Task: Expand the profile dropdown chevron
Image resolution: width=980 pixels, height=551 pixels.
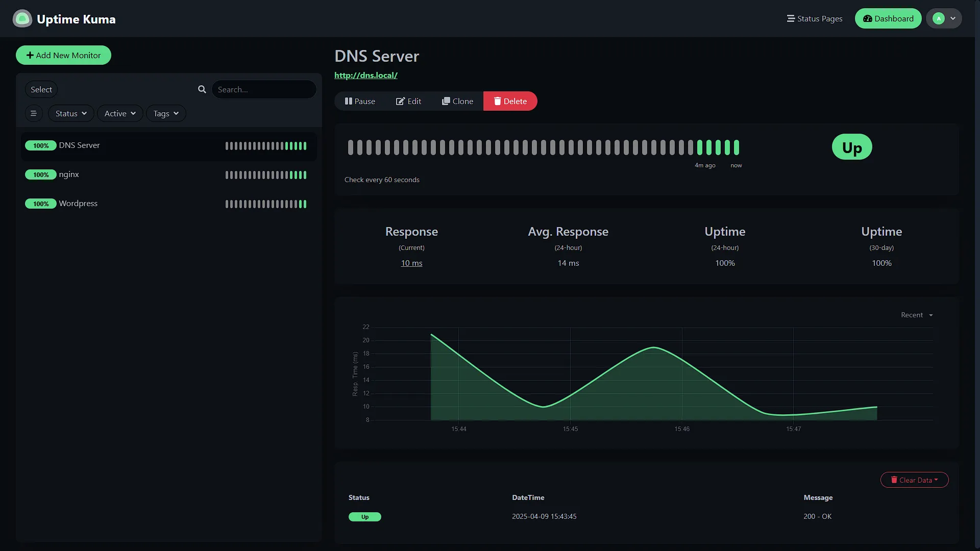Action: 952,18
